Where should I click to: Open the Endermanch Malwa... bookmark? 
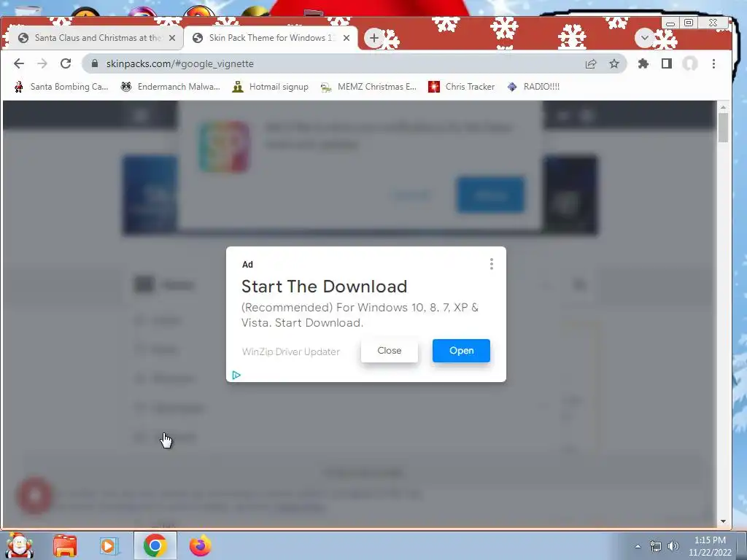pos(171,87)
